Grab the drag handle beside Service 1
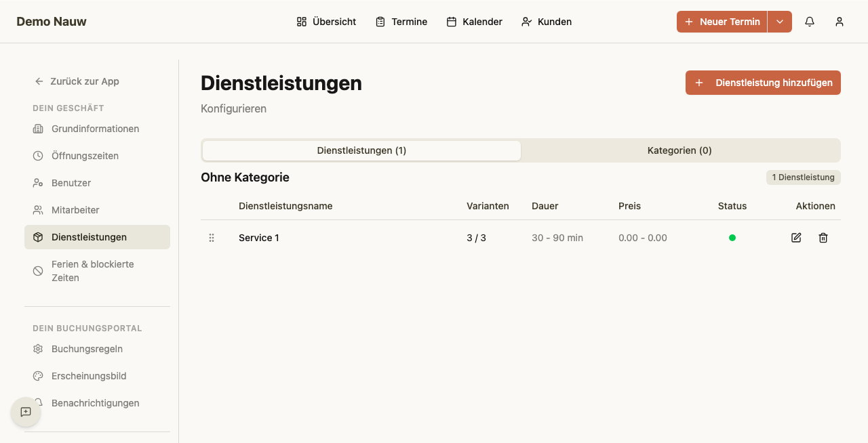Image resolution: width=868 pixels, height=443 pixels. coord(212,238)
